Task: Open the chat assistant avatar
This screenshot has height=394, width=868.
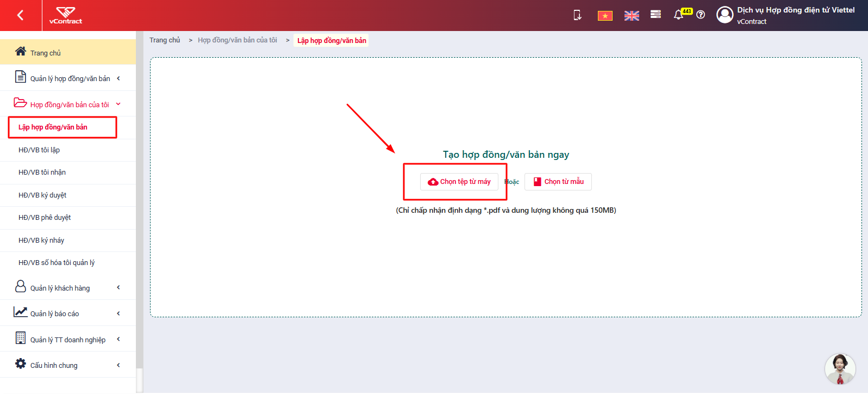Action: pyautogui.click(x=840, y=369)
